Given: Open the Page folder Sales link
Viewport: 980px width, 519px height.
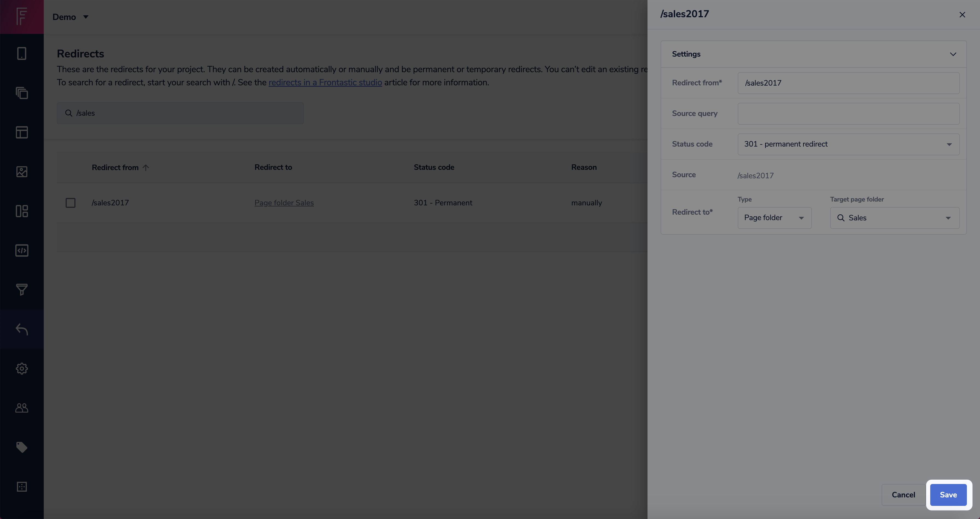Looking at the screenshot, I should (x=284, y=203).
